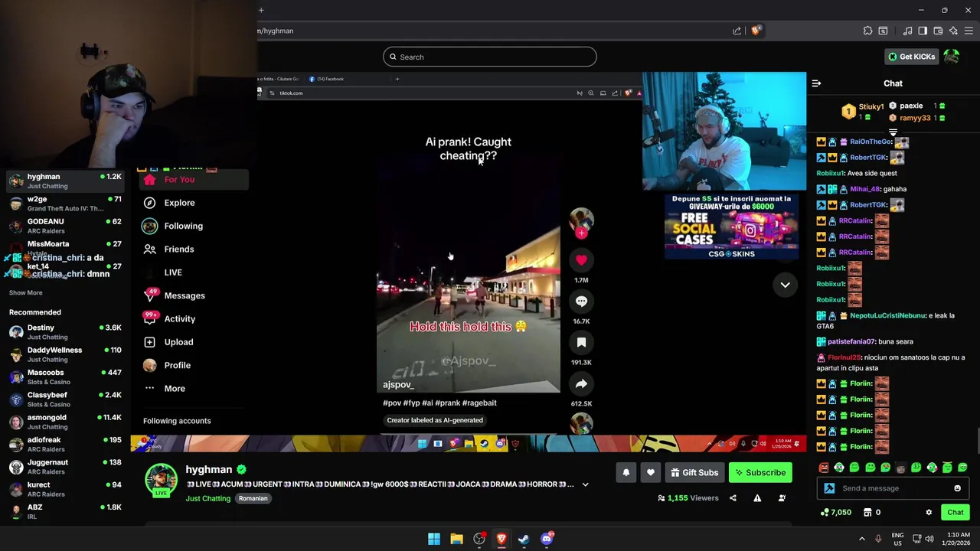980x551 pixels.
Task: Open w2ge channel in sidebar
Action: point(65,204)
